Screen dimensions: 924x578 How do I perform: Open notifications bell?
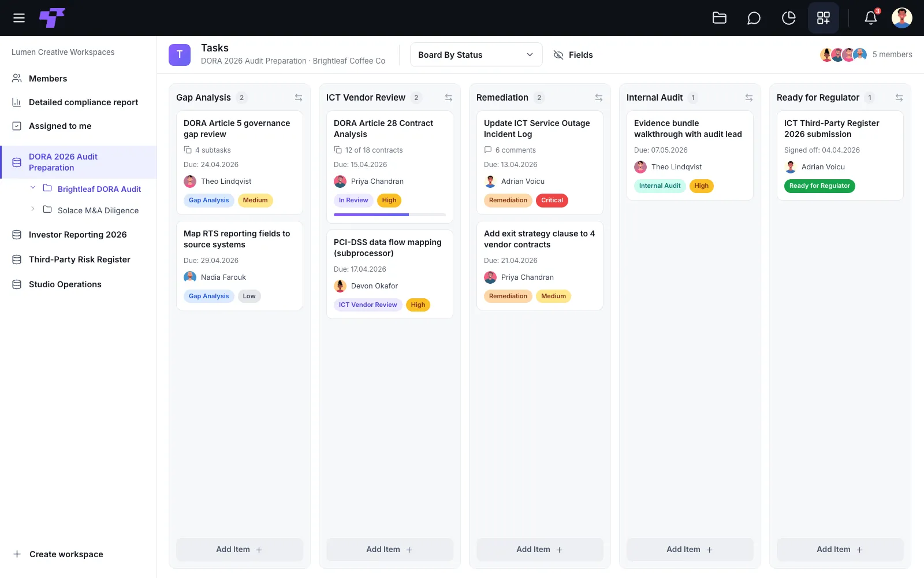871,18
